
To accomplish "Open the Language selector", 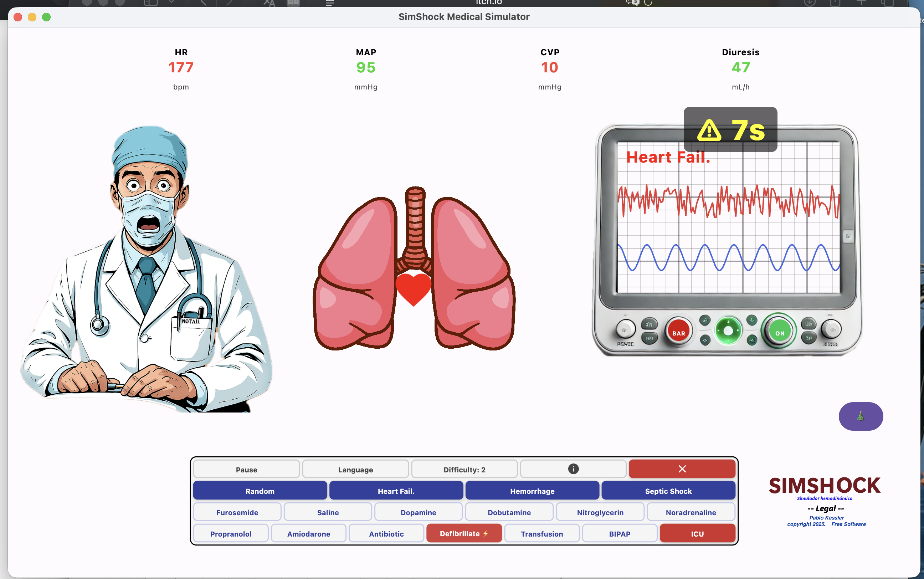I will click(355, 470).
